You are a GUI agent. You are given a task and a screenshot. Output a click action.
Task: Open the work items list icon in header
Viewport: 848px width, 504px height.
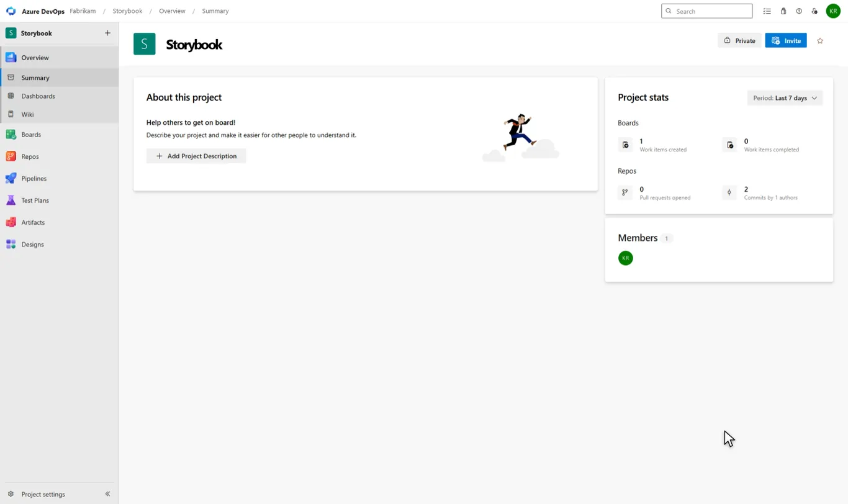[767, 11]
